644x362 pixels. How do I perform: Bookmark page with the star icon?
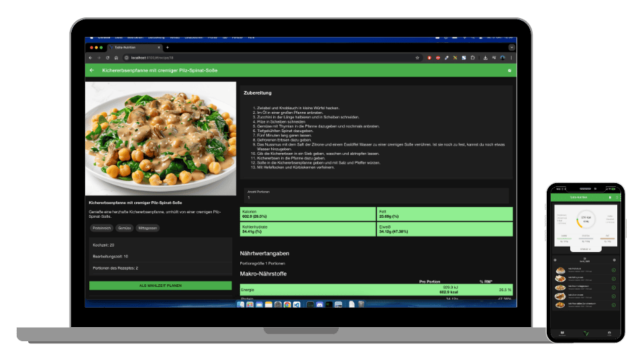pyautogui.click(x=417, y=58)
